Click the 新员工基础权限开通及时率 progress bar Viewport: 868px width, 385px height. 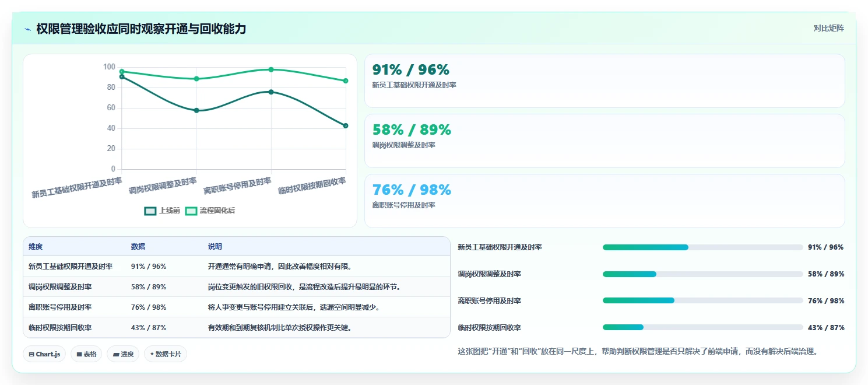click(703, 247)
